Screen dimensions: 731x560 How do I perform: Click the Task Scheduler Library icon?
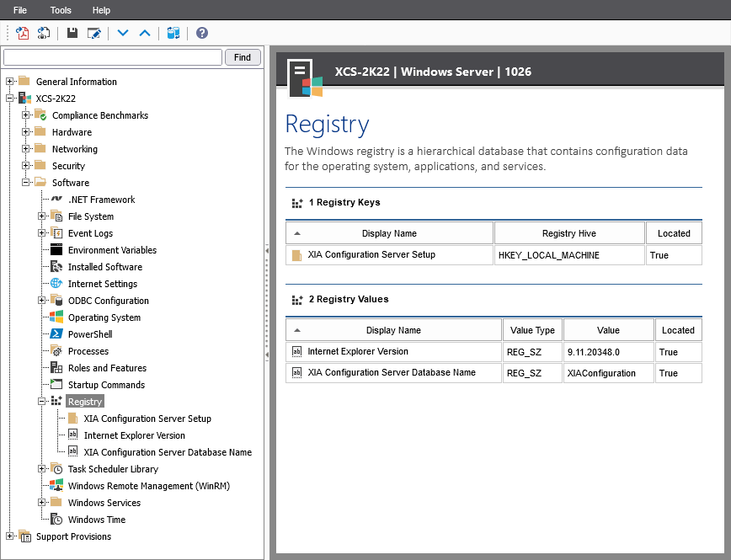56,468
